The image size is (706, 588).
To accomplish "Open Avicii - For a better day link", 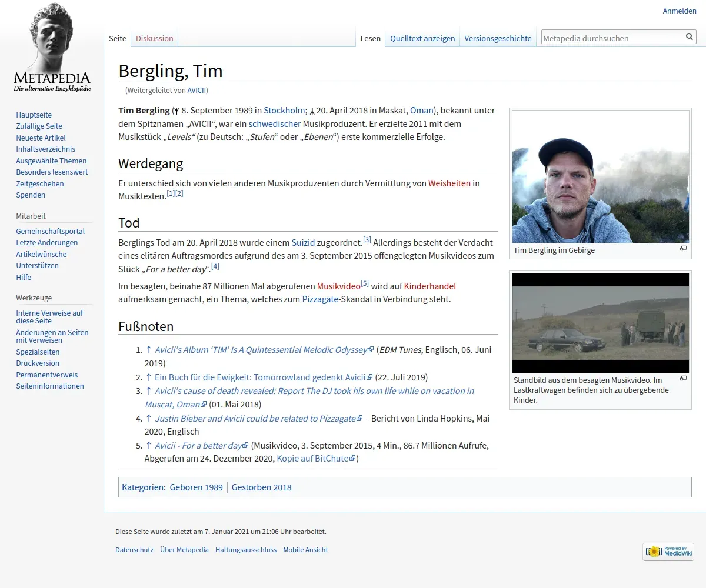I will [202, 446].
